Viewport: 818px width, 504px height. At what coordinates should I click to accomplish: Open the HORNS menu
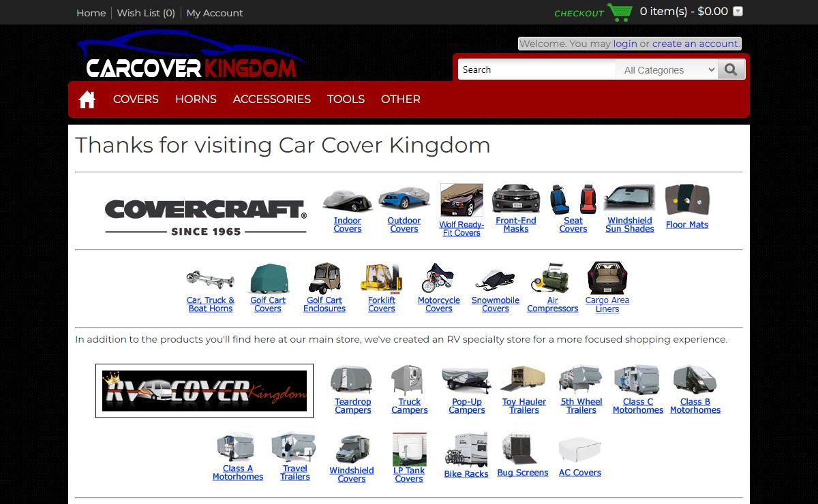point(196,99)
